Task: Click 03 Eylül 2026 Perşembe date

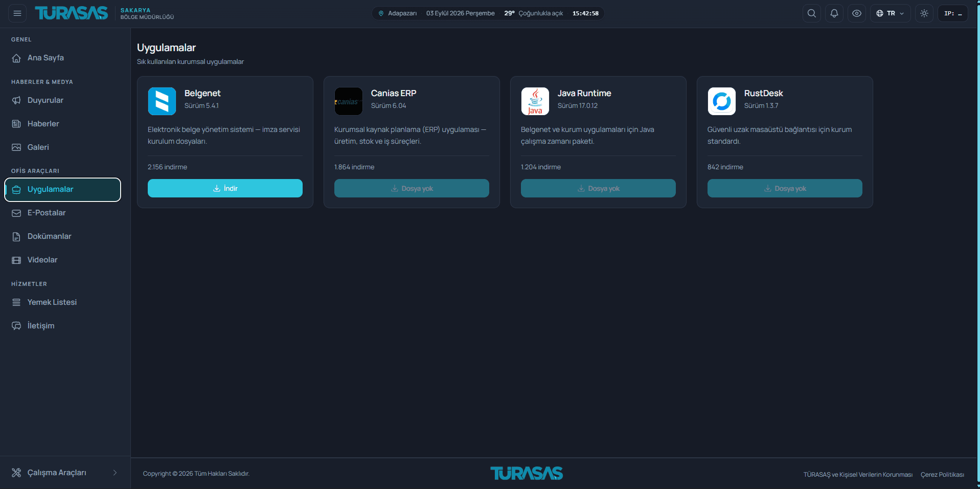Action: (461, 13)
